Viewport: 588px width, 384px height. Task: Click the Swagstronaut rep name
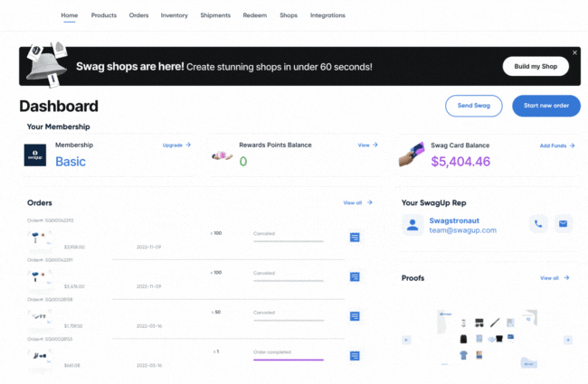tap(454, 220)
